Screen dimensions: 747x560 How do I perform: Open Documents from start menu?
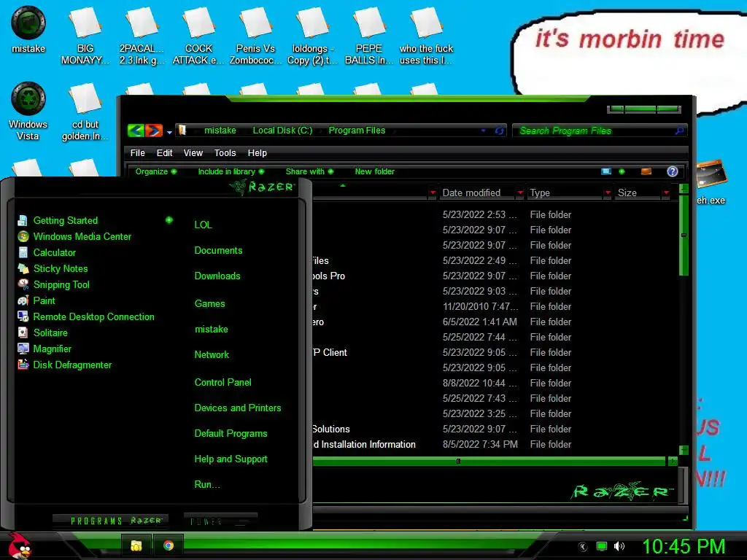218,251
